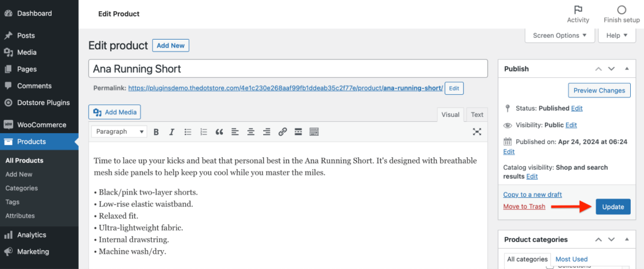Insert a numbered list
The width and height of the screenshot is (644, 269).
[x=203, y=132]
